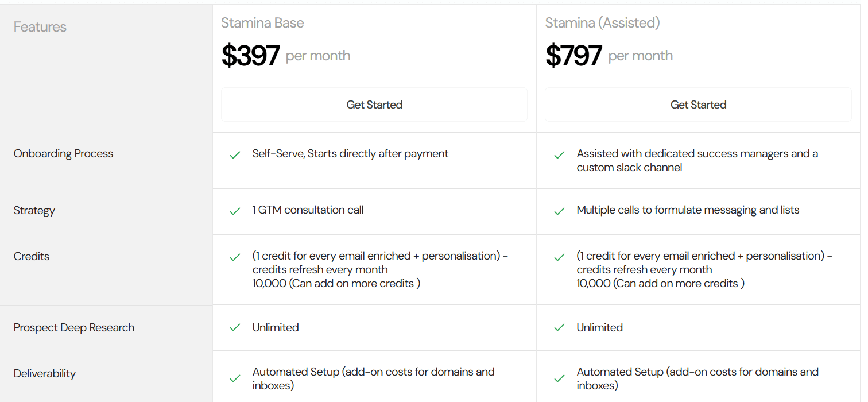The width and height of the screenshot is (868, 402).
Task: Click Unlimited checkmark in Stamina (Assisted) column
Action: (559, 327)
